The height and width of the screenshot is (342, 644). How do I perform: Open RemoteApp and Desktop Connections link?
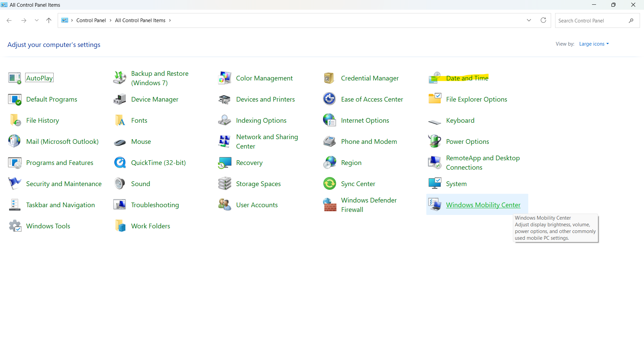(x=483, y=163)
